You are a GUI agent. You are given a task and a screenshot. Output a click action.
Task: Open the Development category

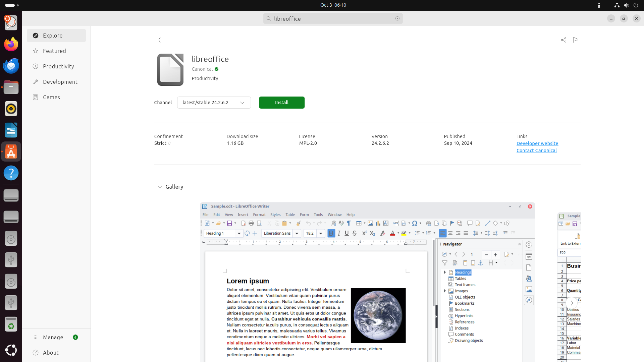[x=56, y=82]
